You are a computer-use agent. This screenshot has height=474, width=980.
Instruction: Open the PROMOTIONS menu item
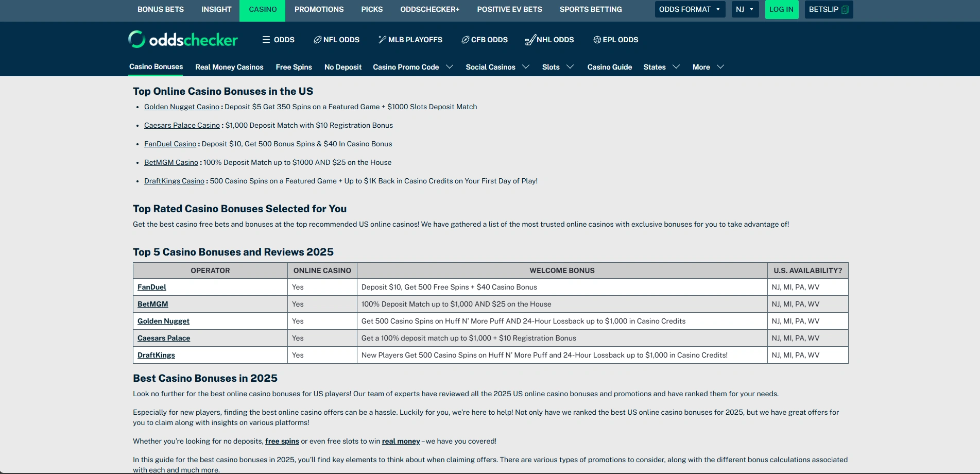(319, 9)
